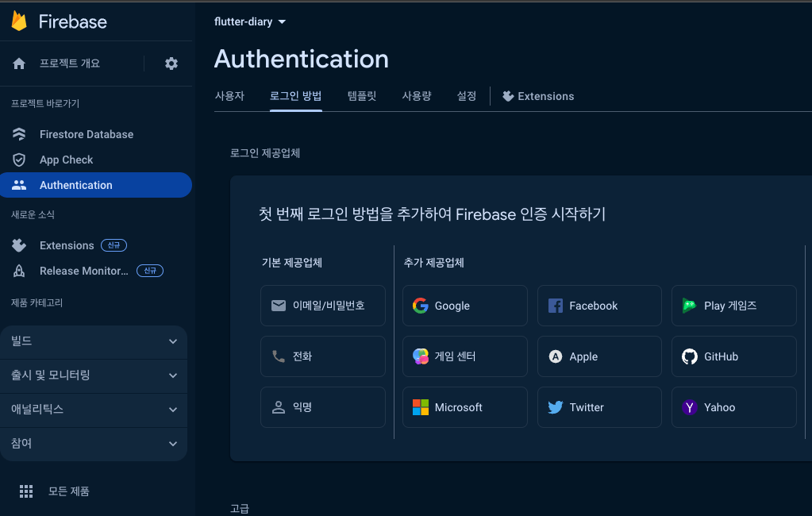Open the flutter-diary project dropdown
Image resolution: width=812 pixels, height=516 pixels.
click(x=250, y=21)
